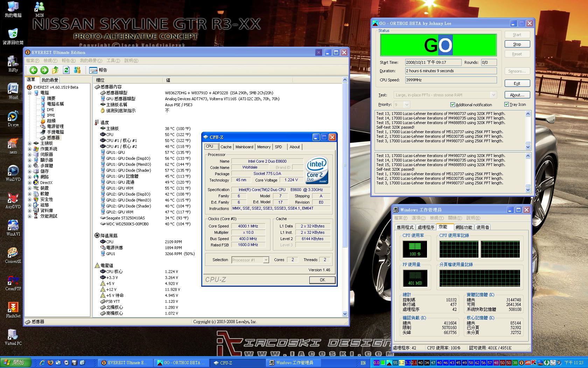588x368 pixels.
Task: Open the CPU-Z Processor Selection dropdown
Action: [266, 260]
